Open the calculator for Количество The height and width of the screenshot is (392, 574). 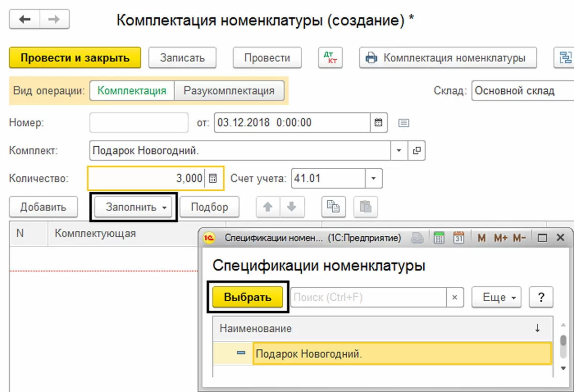(213, 178)
